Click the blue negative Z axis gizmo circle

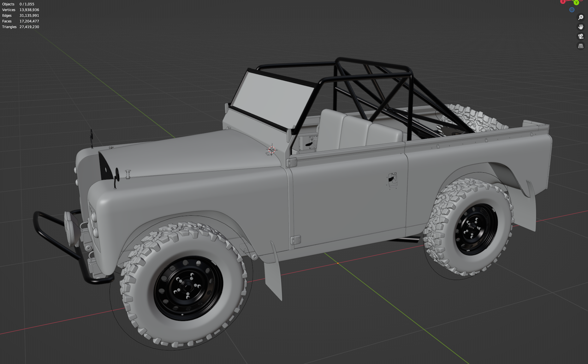tap(572, 10)
